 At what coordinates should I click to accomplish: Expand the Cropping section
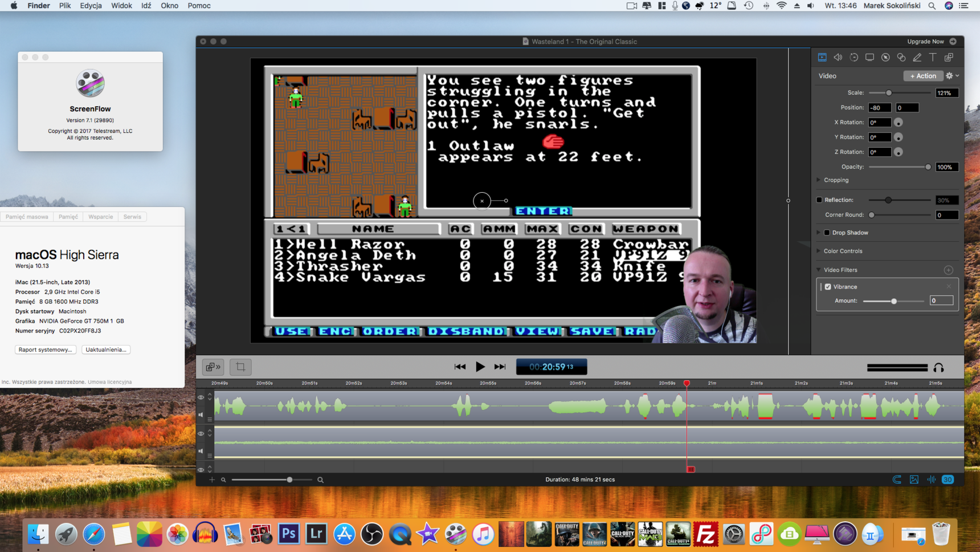pyautogui.click(x=819, y=180)
